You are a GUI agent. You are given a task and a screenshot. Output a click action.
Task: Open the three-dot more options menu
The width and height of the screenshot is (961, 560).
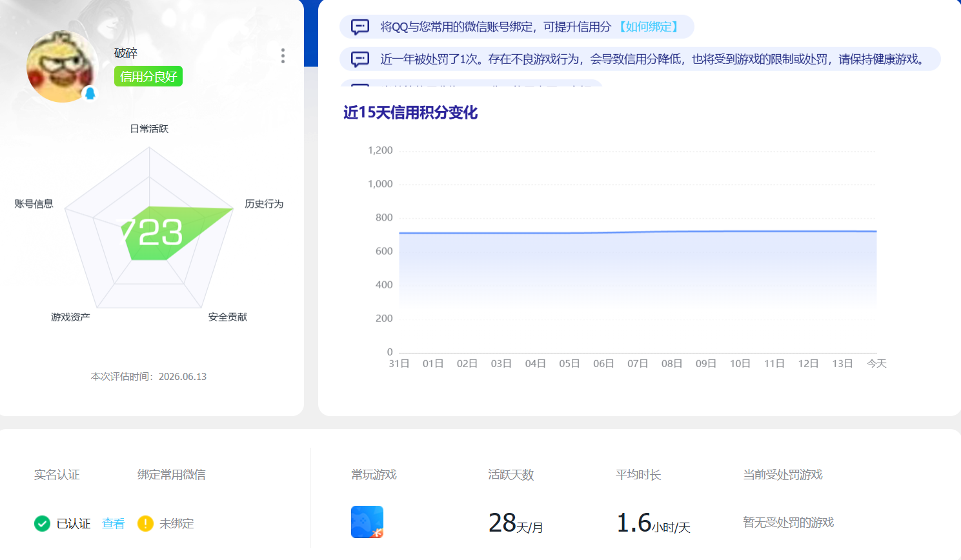283,55
